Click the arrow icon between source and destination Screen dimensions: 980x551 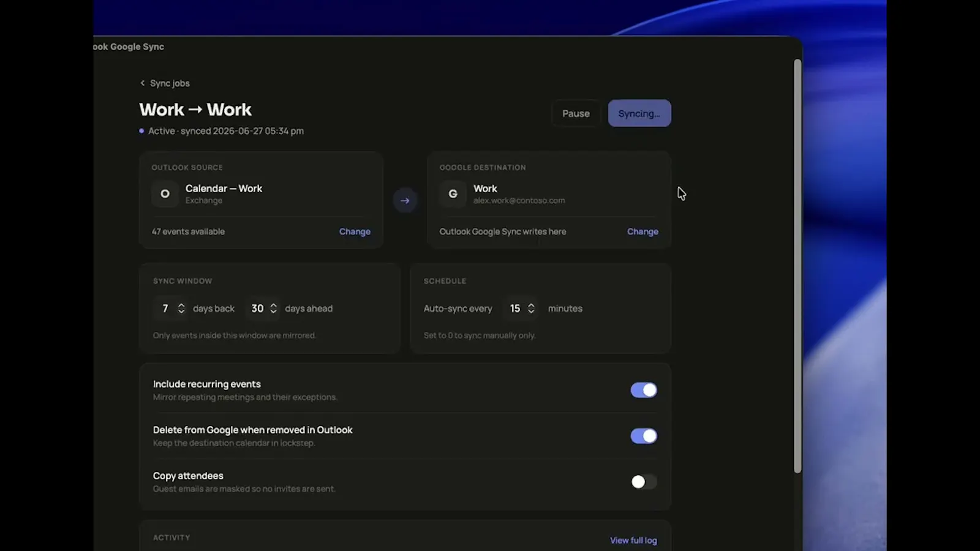click(x=405, y=200)
